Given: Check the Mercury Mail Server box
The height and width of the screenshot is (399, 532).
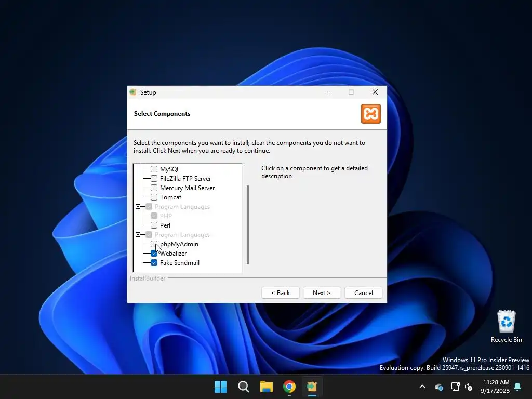Looking at the screenshot, I should pos(154,188).
